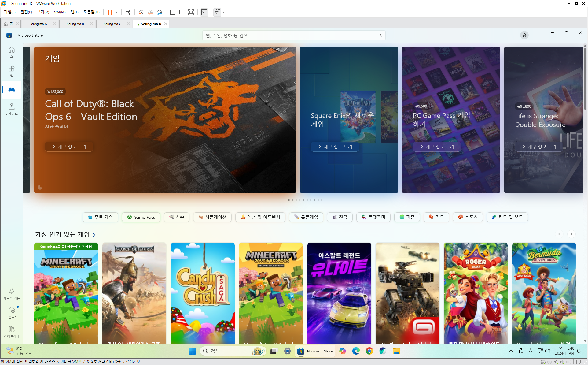Open the Store home page icon
The image size is (588, 365).
[x=12, y=52]
